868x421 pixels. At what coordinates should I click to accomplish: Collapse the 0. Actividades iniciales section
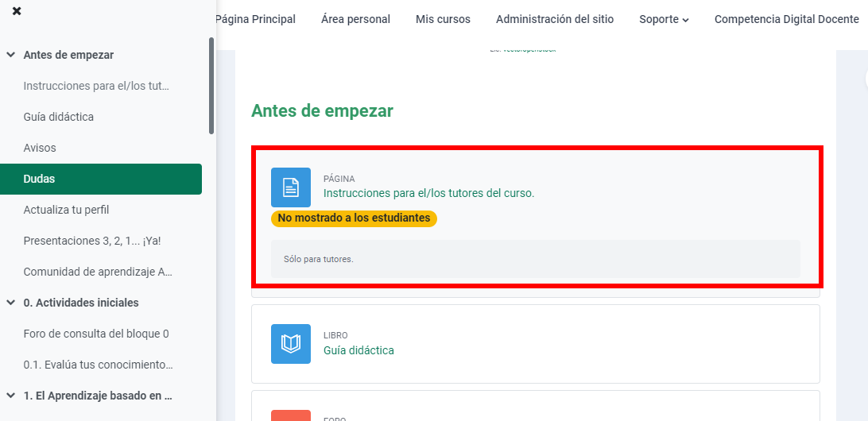tap(10, 303)
